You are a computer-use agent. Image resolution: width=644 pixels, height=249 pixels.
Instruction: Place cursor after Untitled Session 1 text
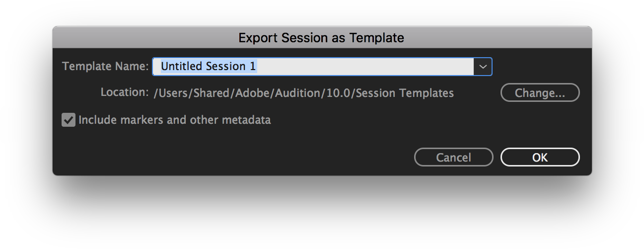(x=258, y=67)
